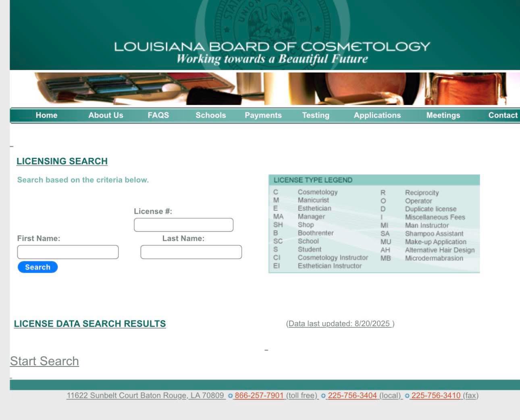Select Testing in the navigation bar
This screenshot has height=420, width=520.
click(316, 115)
